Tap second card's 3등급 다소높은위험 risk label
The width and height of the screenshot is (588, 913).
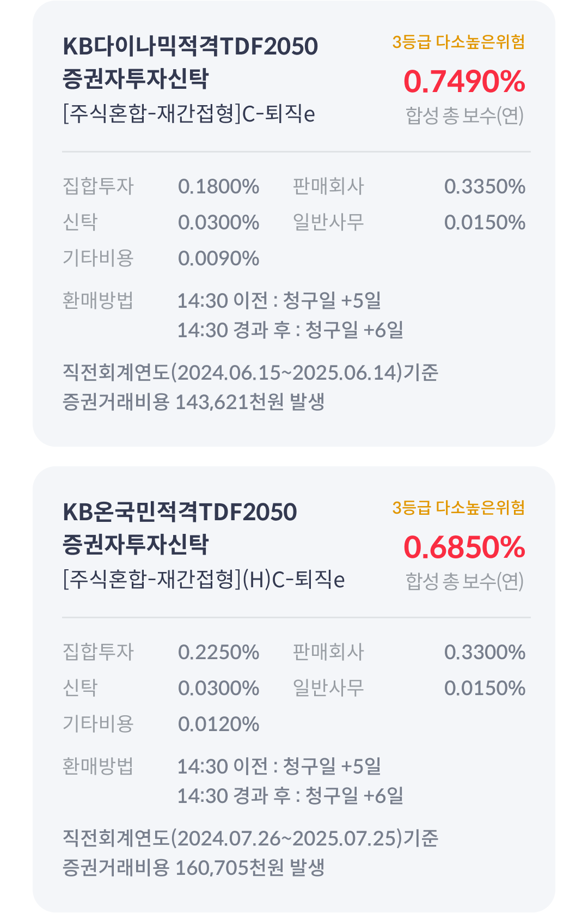458,508
